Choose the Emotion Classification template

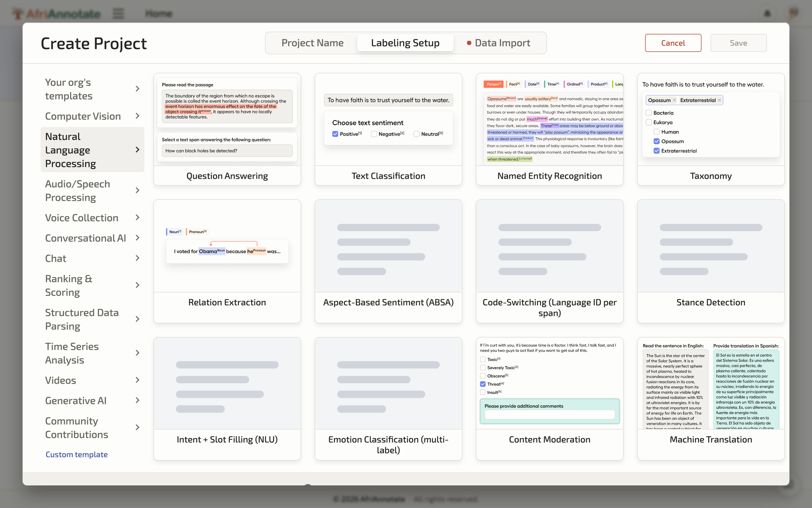[389, 399]
